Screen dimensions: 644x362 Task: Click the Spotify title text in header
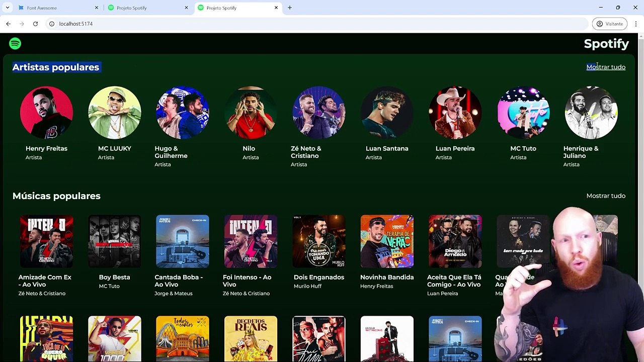(x=606, y=44)
